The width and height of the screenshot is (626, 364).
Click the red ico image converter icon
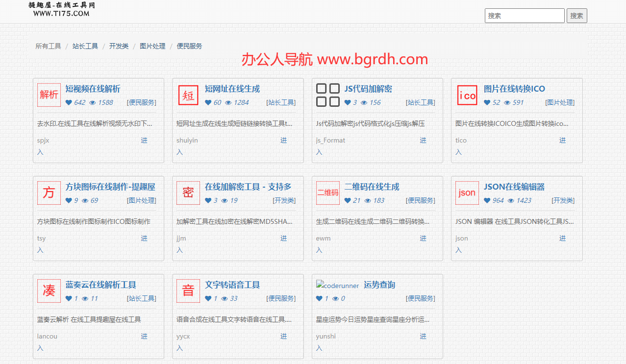pos(467,95)
